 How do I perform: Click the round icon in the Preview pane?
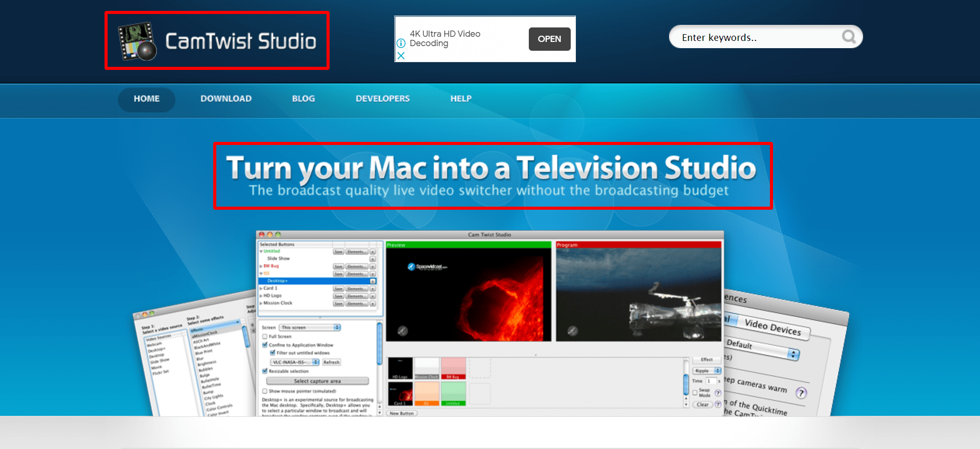[x=403, y=331]
